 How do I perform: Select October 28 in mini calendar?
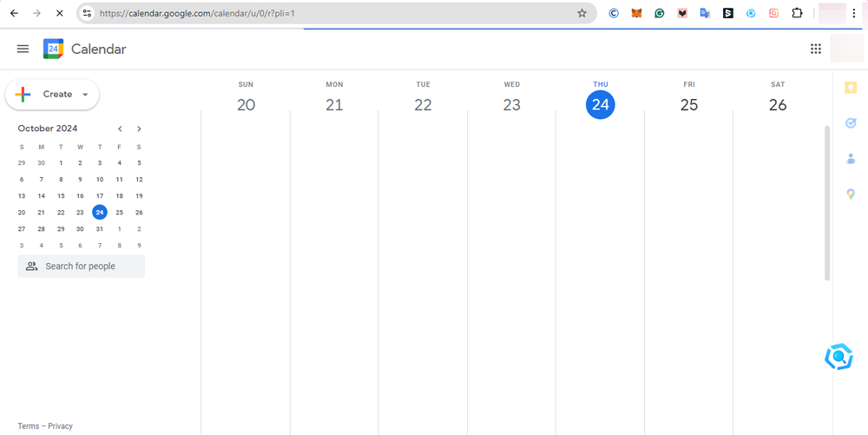(x=41, y=229)
